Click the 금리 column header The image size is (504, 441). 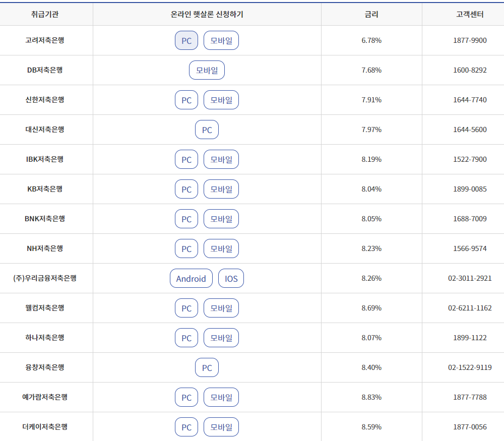(x=371, y=14)
